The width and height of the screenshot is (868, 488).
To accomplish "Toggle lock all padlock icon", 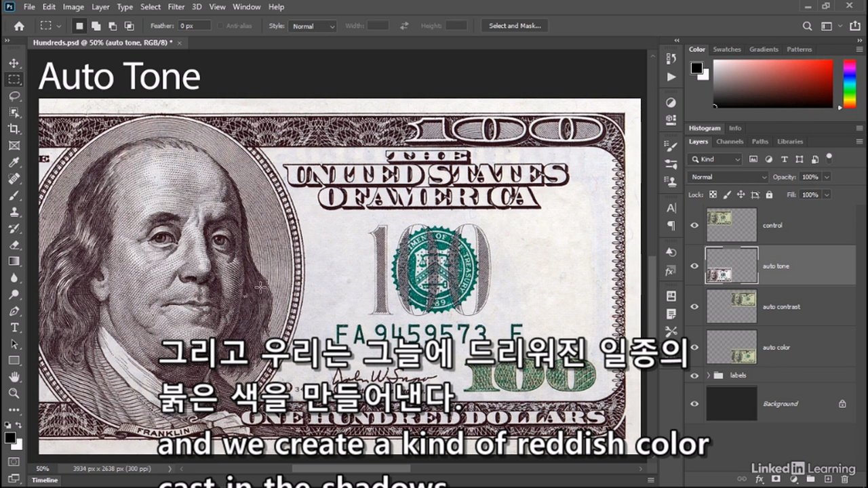I will [769, 195].
